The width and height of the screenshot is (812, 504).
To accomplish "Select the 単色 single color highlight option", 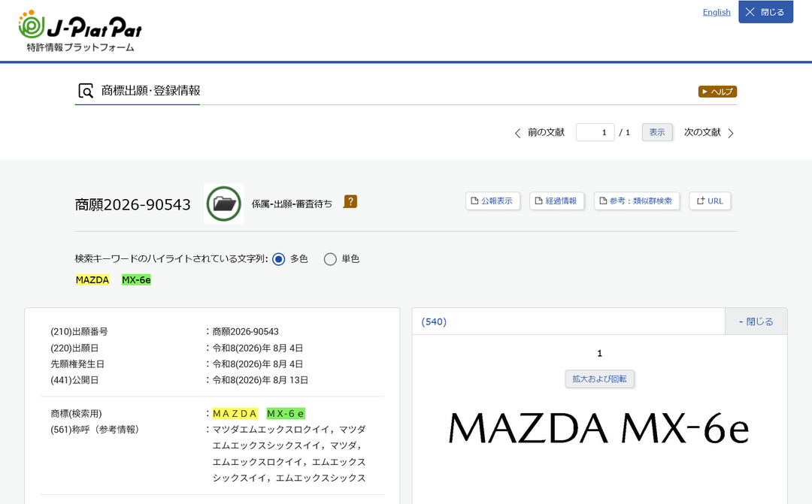I will tap(330, 258).
